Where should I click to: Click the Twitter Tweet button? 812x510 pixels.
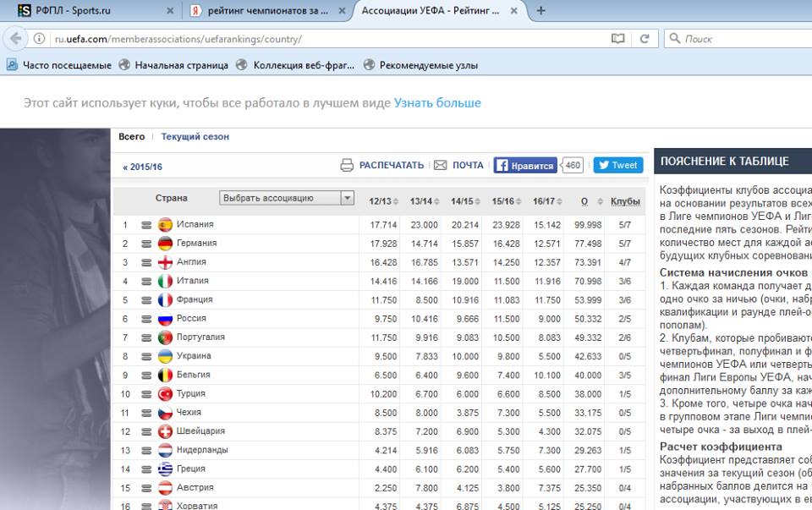(618, 165)
